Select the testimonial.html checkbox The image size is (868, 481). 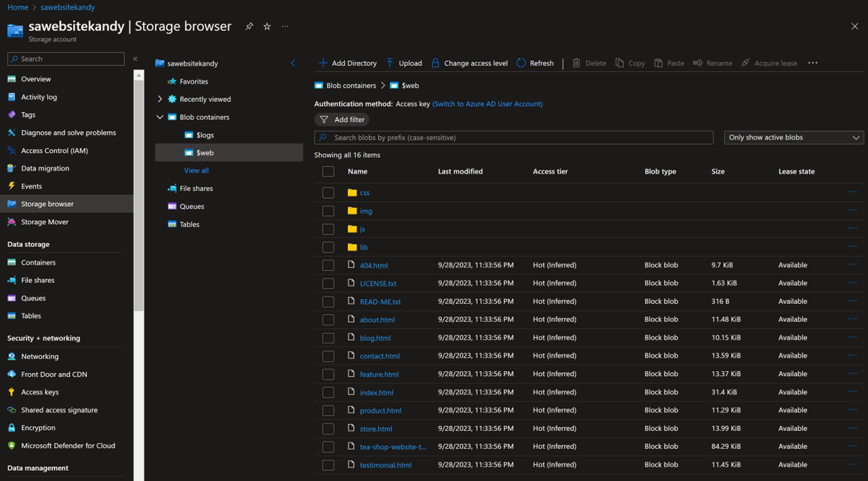coord(328,465)
